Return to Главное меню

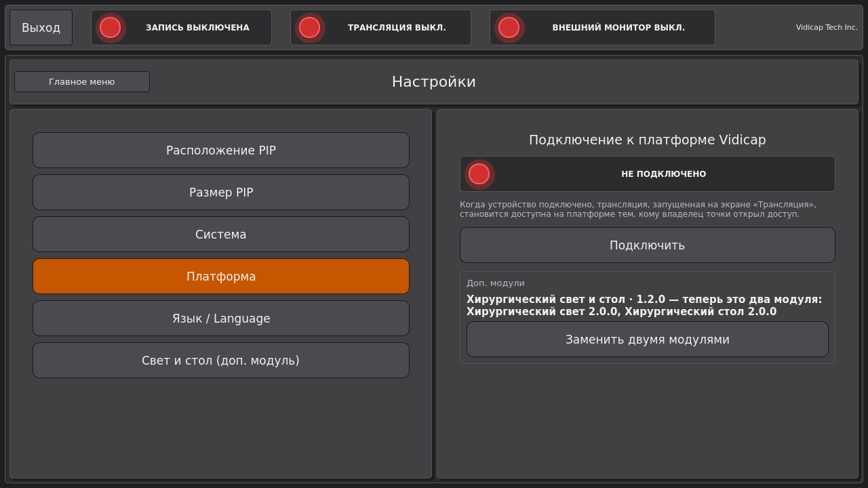point(82,81)
